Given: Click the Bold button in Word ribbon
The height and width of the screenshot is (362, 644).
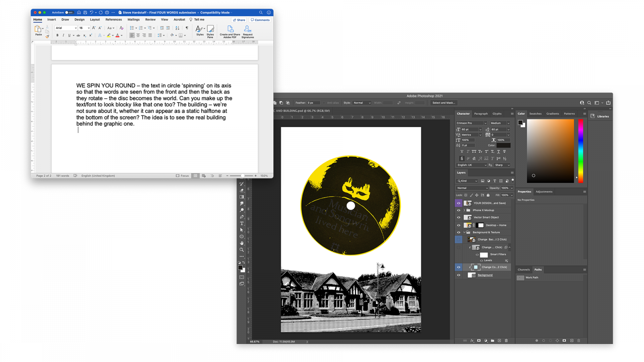Looking at the screenshot, I should point(57,35).
